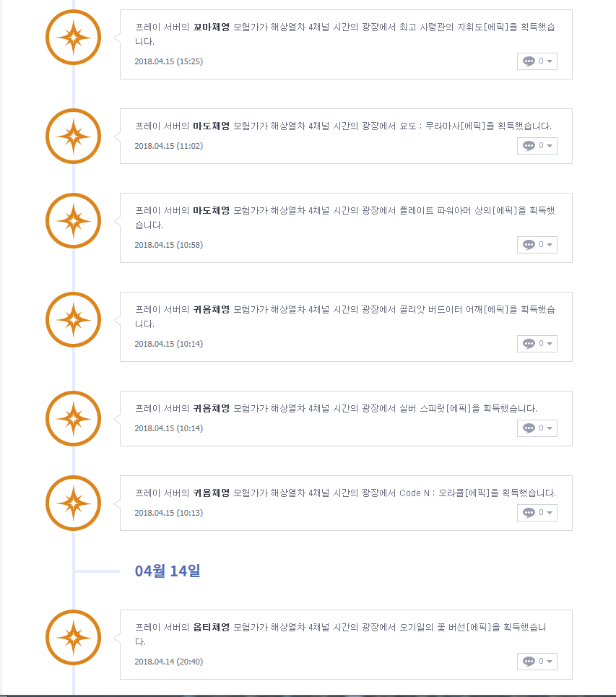Image resolution: width=616 pixels, height=697 pixels.
Task: Click 귀욤체영 name in the Code N : 오라클 entry
Action: 211,493
